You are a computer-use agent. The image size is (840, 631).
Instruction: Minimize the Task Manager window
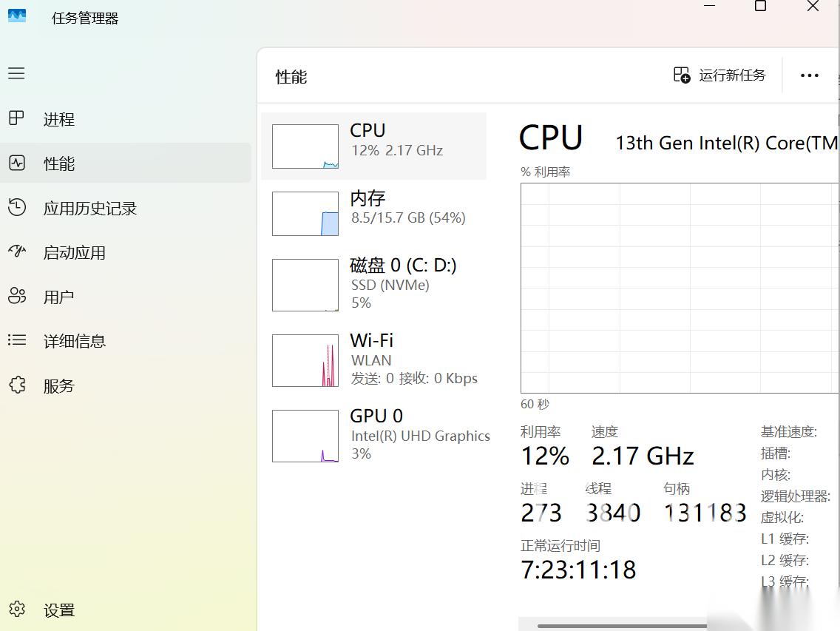709,5
